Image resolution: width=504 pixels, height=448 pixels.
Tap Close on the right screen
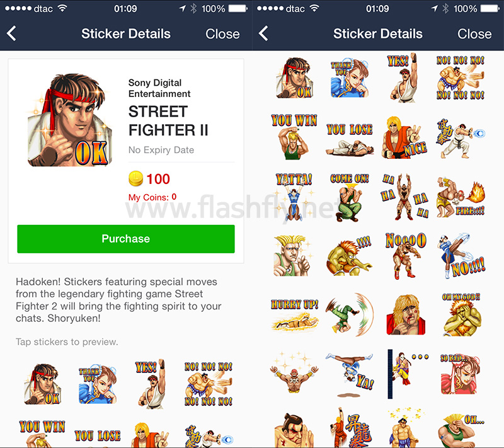(474, 34)
